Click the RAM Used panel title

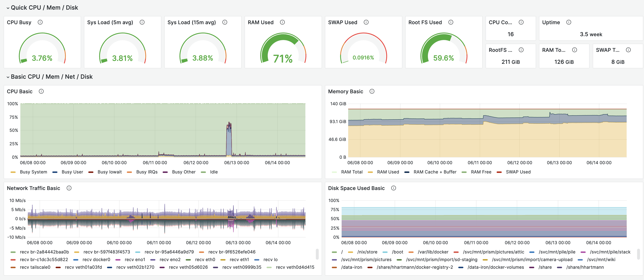(x=261, y=22)
